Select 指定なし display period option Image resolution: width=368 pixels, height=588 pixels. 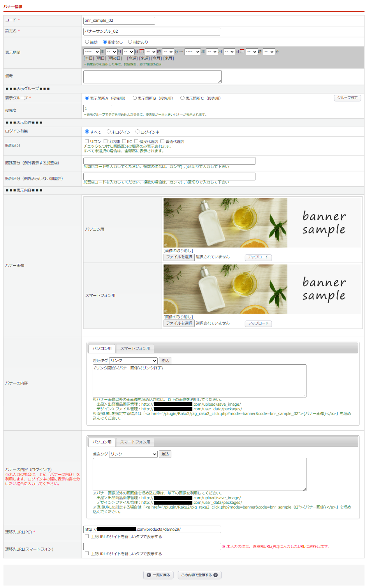105,42
